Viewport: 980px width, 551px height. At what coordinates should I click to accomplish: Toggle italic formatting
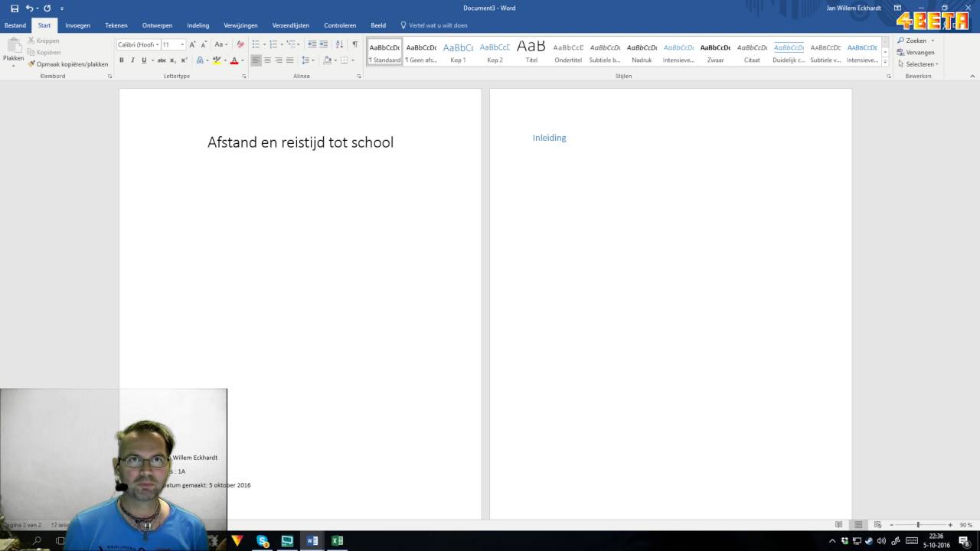[132, 60]
